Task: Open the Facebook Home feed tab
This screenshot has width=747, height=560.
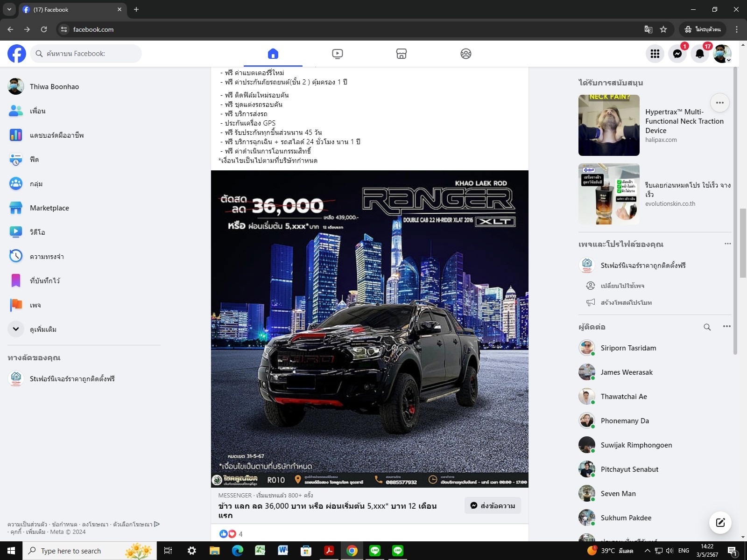Action: (x=273, y=54)
